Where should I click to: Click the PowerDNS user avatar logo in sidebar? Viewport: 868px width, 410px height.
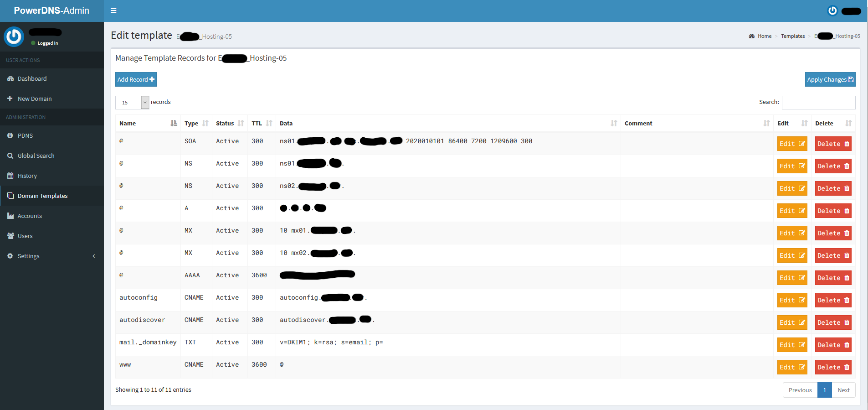tap(14, 36)
